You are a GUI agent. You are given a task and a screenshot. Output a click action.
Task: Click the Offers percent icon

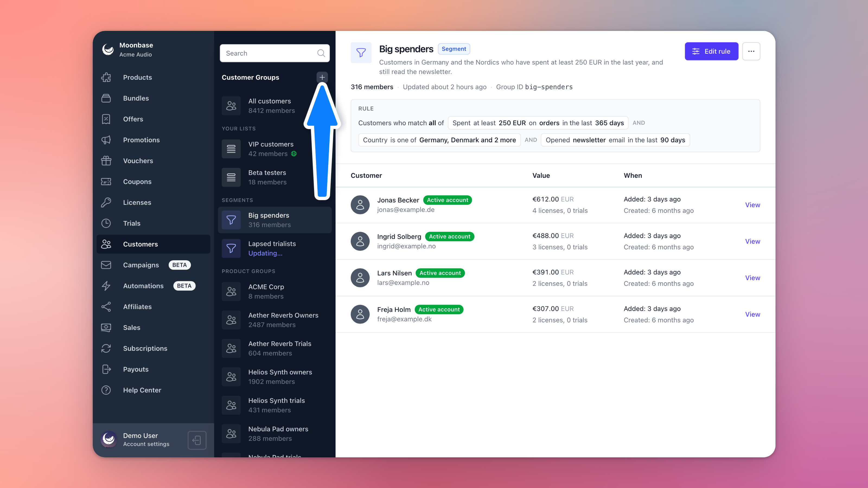(106, 119)
